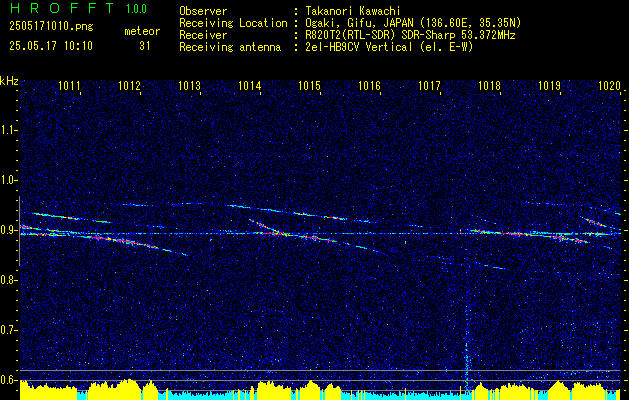This screenshot has height=400, width=629.
Task: Click the 1016 time axis label
Action: coord(369,85)
